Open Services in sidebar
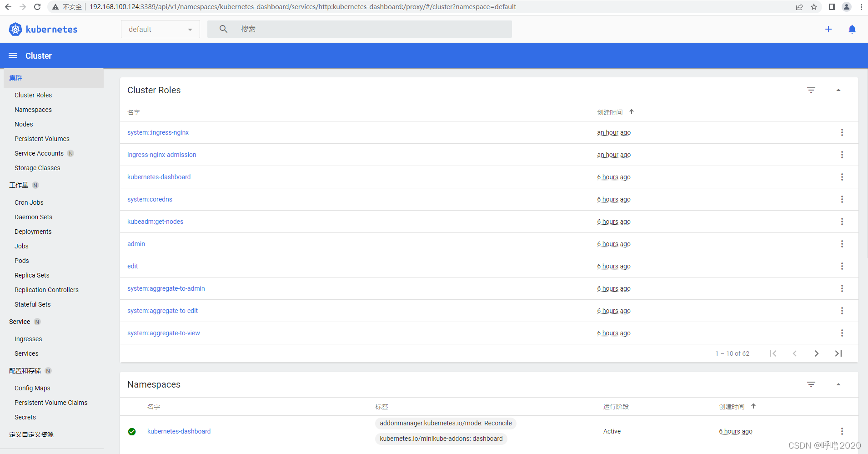Viewport: 868px width, 454px height. point(26,353)
